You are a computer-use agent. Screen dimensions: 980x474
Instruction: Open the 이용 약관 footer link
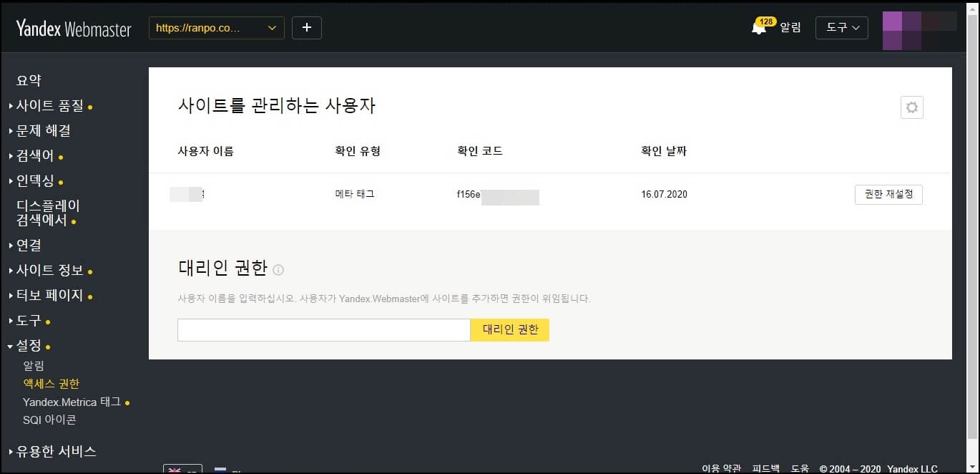click(x=721, y=468)
